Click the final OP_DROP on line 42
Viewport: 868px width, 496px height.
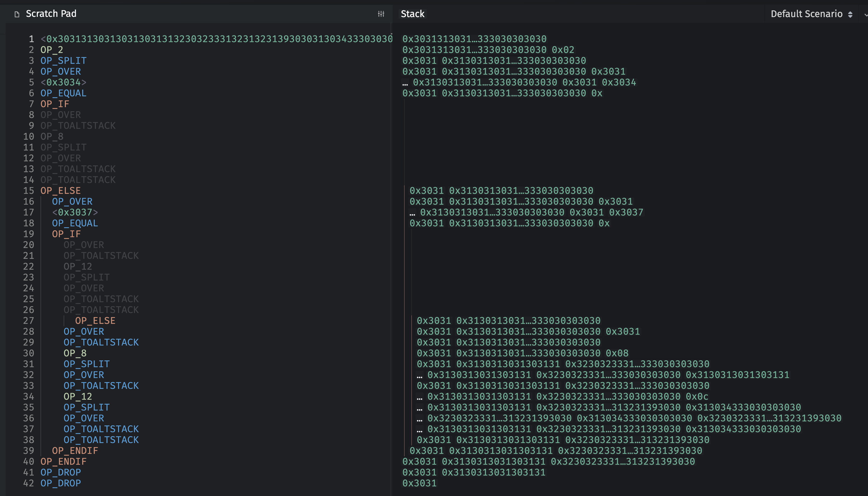pyautogui.click(x=60, y=483)
